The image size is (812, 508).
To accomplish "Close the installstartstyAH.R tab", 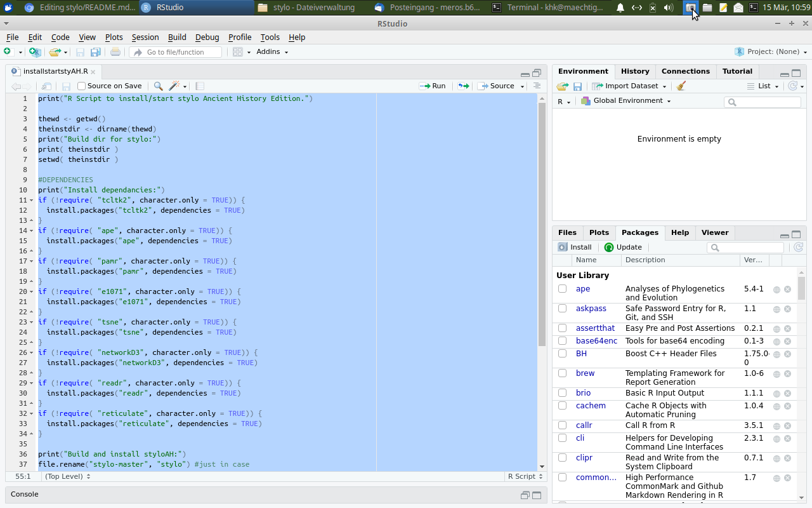I will [93, 72].
